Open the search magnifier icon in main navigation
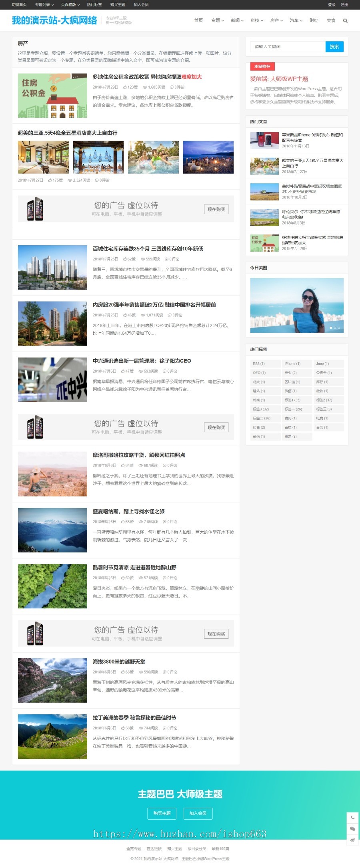Image resolution: width=360 pixels, height=868 pixels. click(345, 21)
